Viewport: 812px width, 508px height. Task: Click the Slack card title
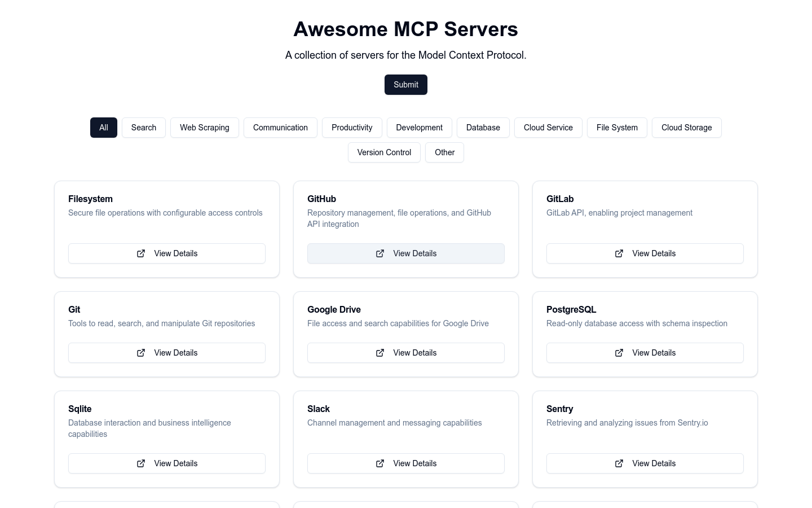[x=319, y=409]
